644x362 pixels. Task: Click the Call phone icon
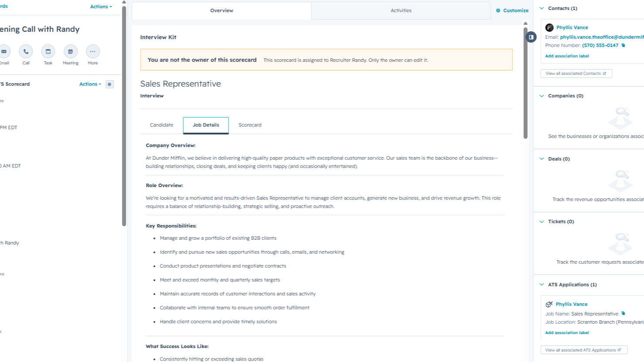click(x=26, y=51)
